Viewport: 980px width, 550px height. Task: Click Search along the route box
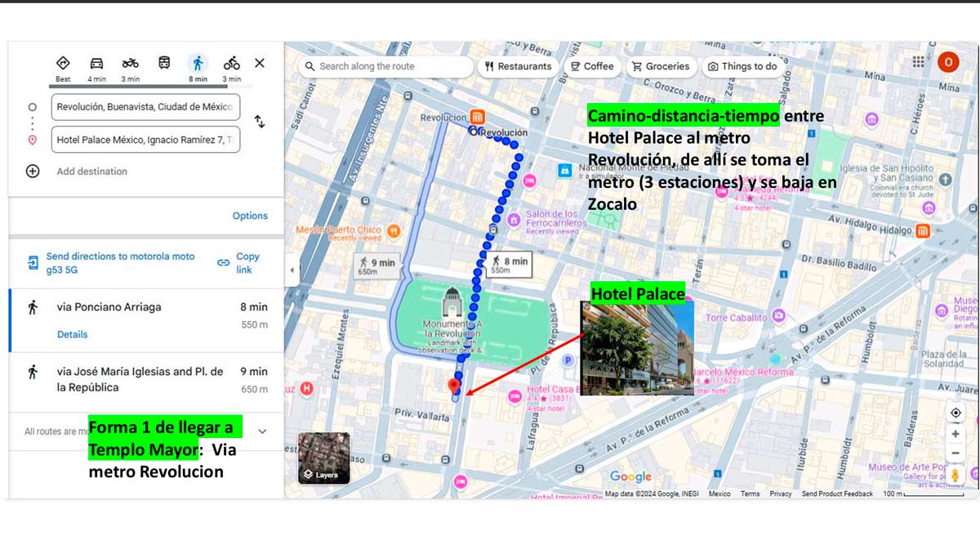[385, 66]
